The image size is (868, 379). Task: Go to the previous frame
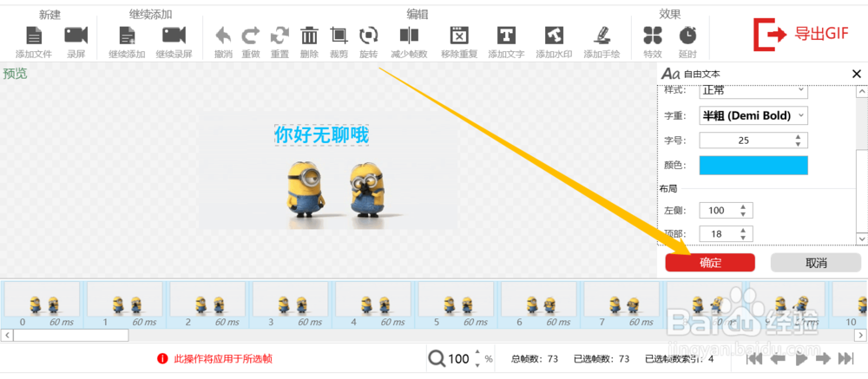click(778, 358)
